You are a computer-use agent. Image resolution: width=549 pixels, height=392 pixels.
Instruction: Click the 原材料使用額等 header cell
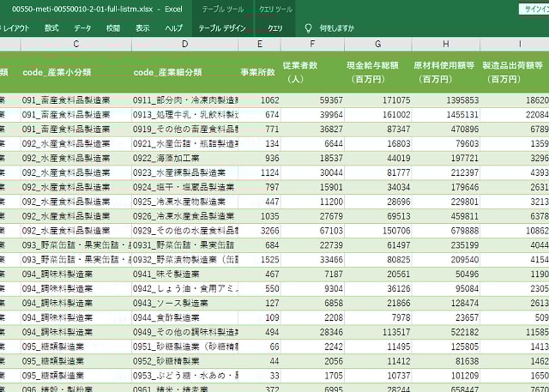[446, 72]
